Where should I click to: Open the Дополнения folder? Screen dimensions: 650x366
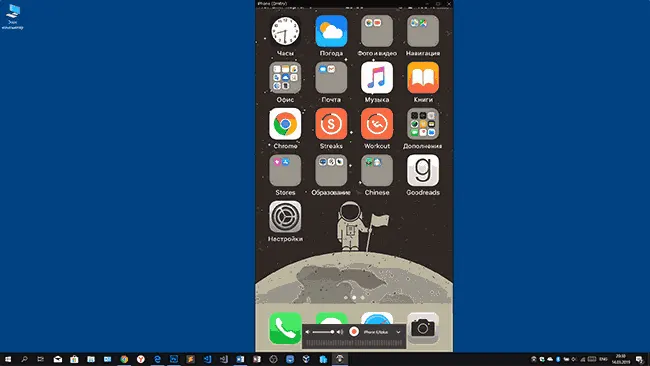[423, 124]
